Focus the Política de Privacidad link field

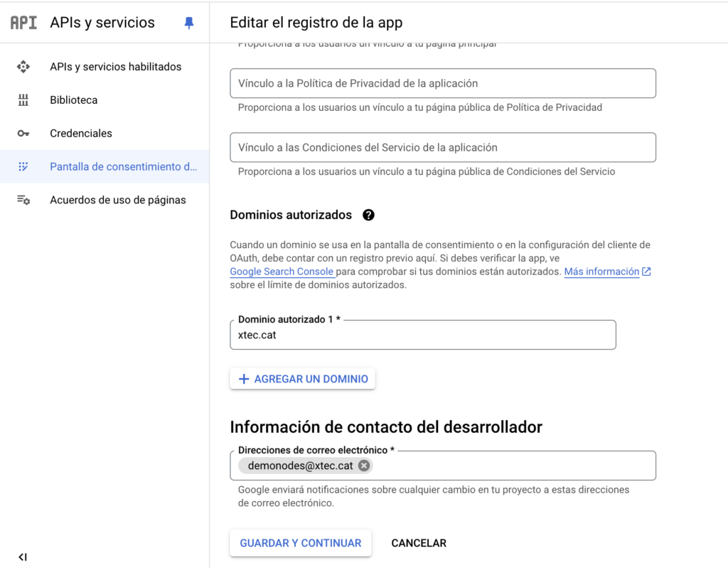click(x=442, y=83)
